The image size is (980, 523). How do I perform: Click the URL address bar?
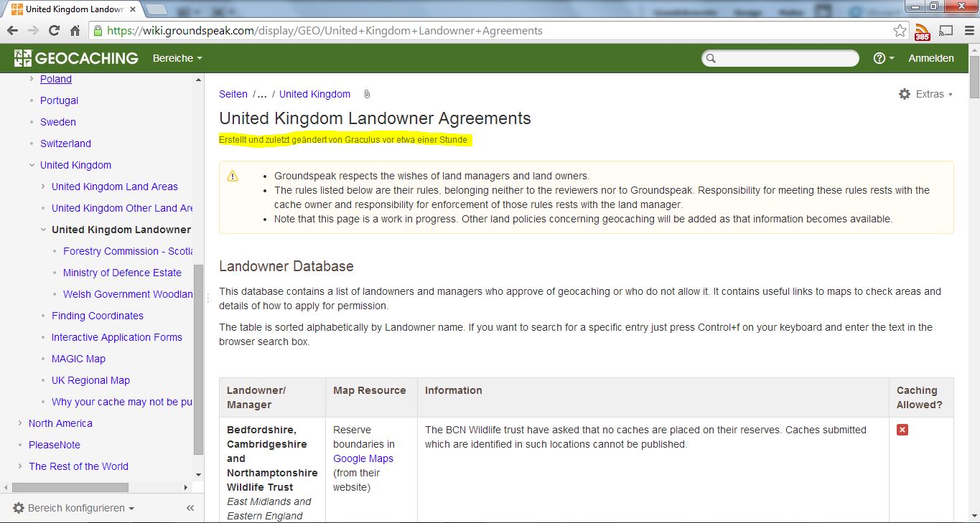[499, 31]
